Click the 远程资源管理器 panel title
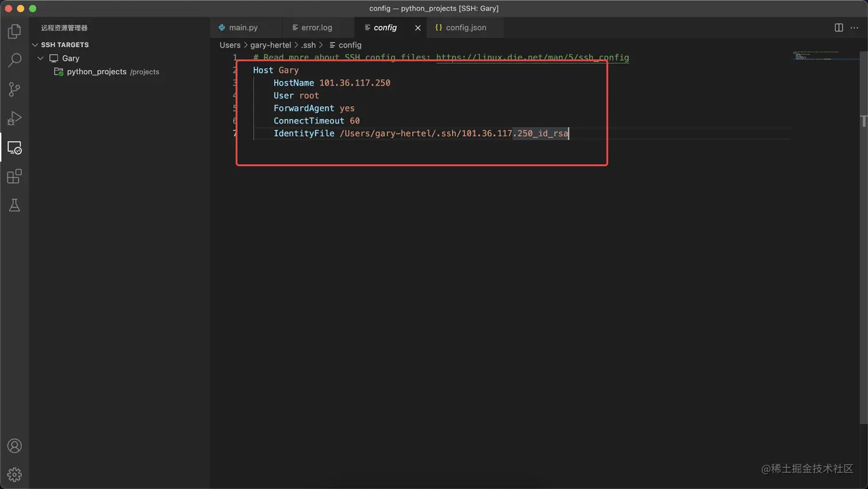The height and width of the screenshot is (489, 868). coord(64,28)
